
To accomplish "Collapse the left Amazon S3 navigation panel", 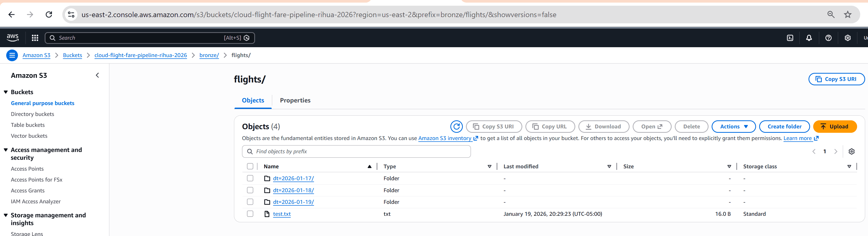I will (97, 75).
